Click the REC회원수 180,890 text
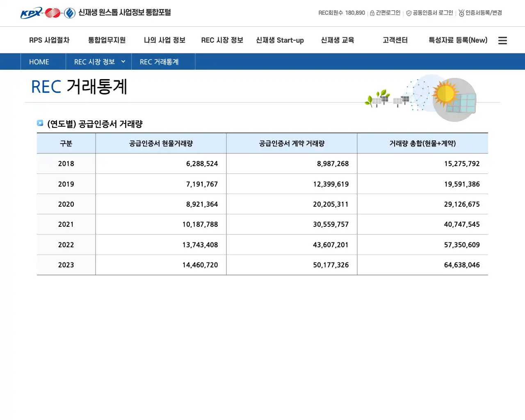The width and height of the screenshot is (525, 420). (x=342, y=13)
